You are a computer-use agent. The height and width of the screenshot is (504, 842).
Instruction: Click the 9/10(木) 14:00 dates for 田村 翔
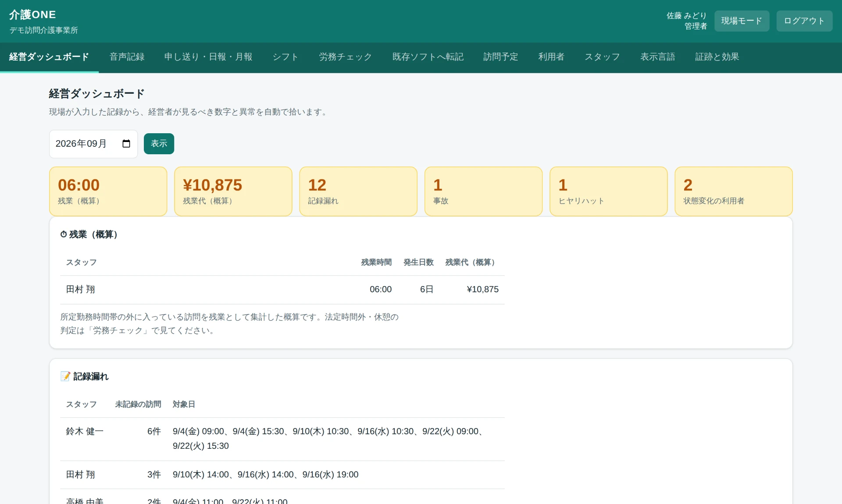pos(265,475)
